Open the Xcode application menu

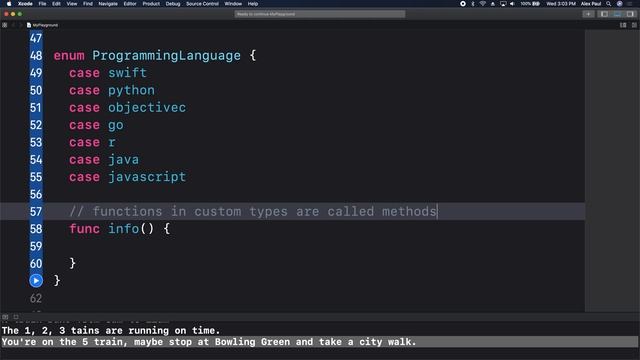(x=25, y=4)
